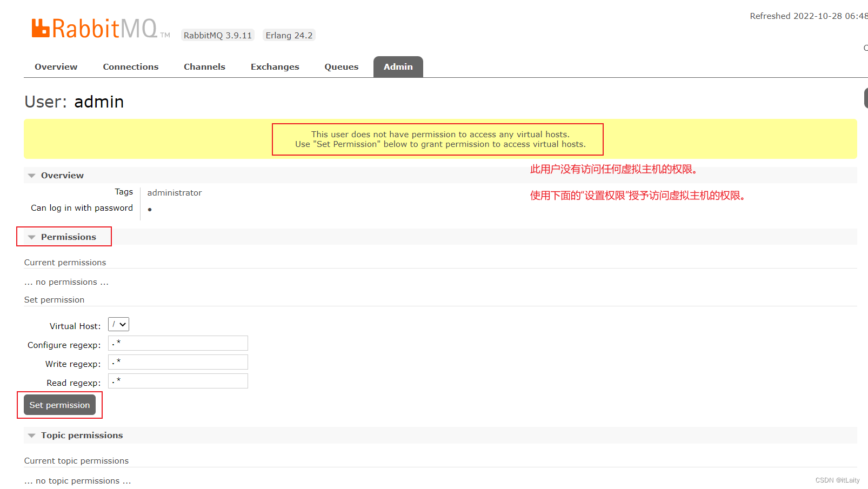Click the Configure regexp input field
Screen dimensions: 868x489
(178, 343)
